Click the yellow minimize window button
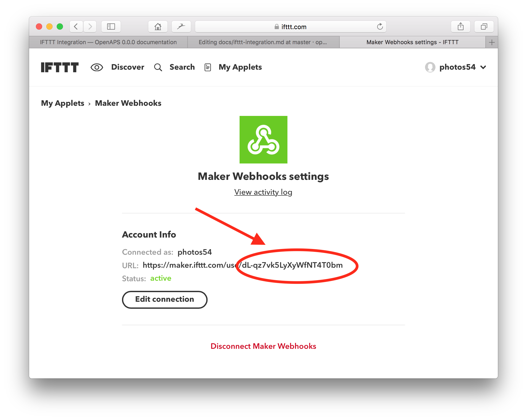Image resolution: width=527 pixels, height=420 pixels. point(49,27)
